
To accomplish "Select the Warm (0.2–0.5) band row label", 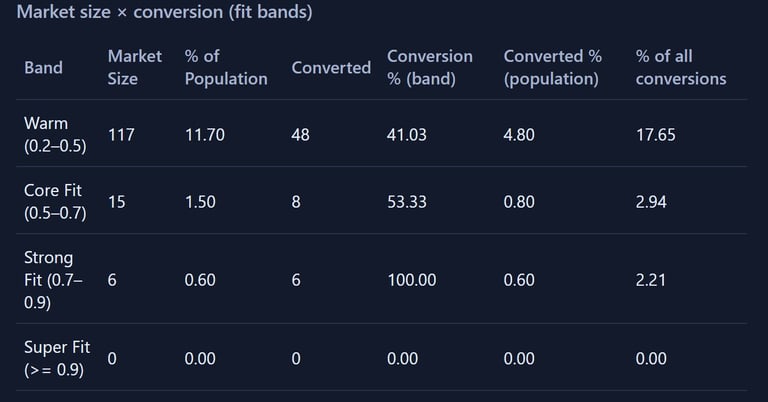I will (x=54, y=134).
